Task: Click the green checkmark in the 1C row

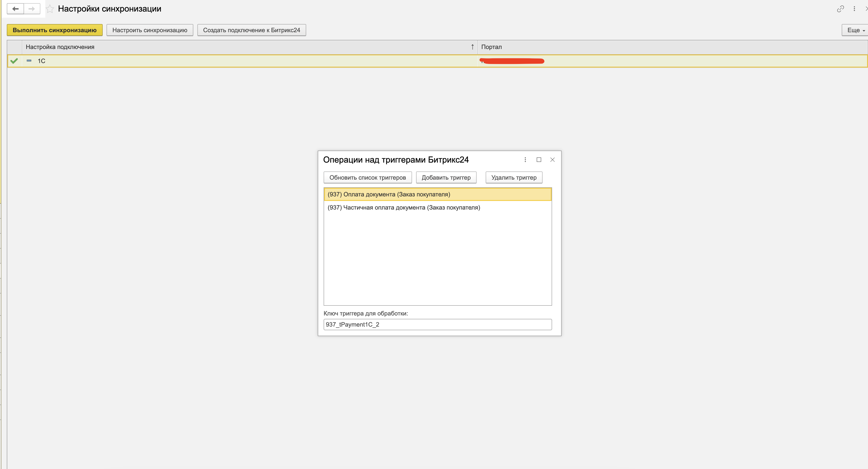Action: click(14, 61)
